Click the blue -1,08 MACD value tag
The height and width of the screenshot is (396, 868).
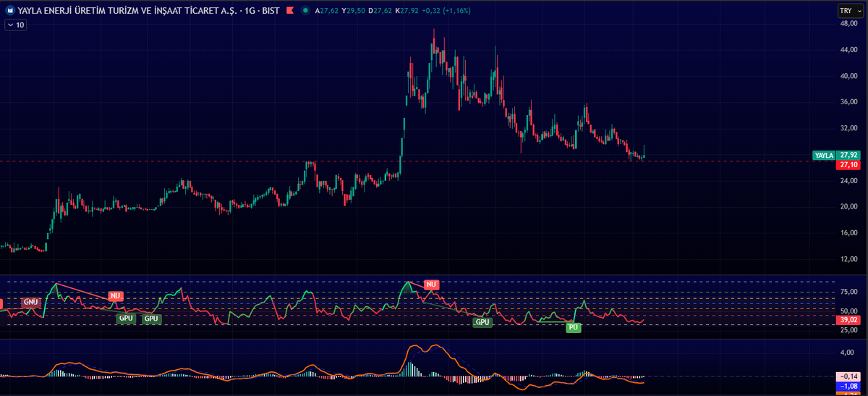click(848, 387)
